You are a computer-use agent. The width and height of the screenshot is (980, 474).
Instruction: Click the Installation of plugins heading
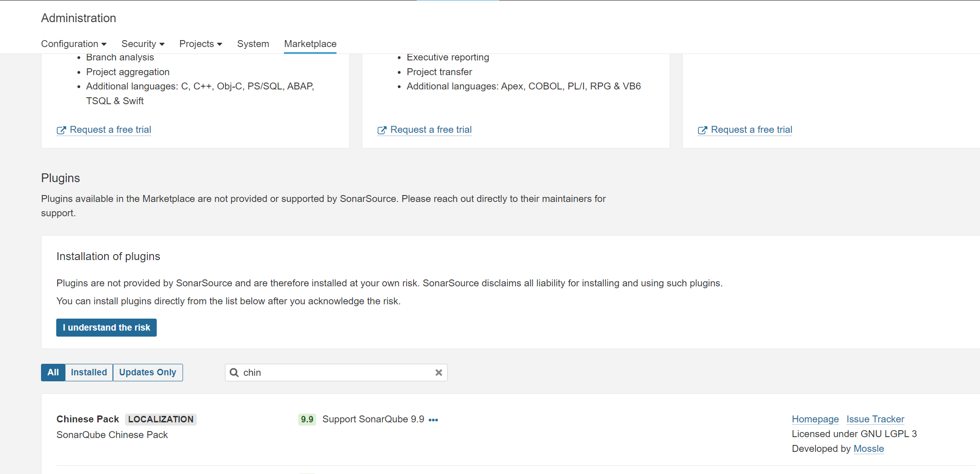coord(108,256)
